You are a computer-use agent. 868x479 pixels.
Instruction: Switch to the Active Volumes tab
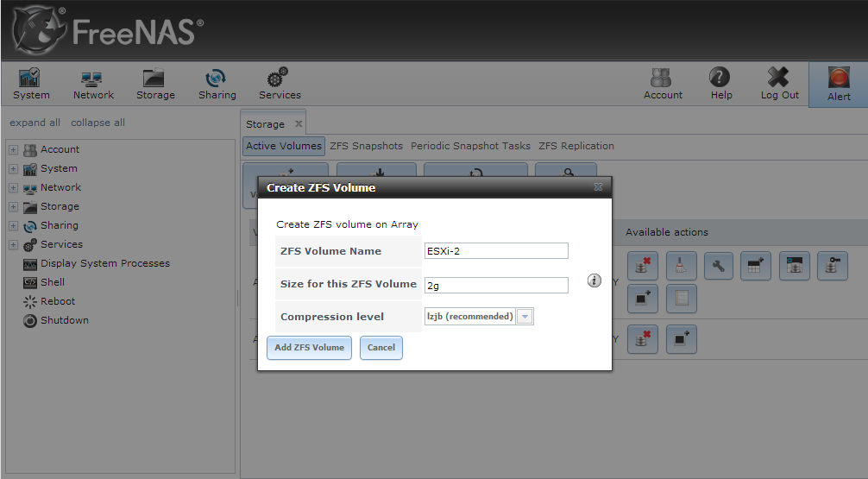(x=283, y=146)
